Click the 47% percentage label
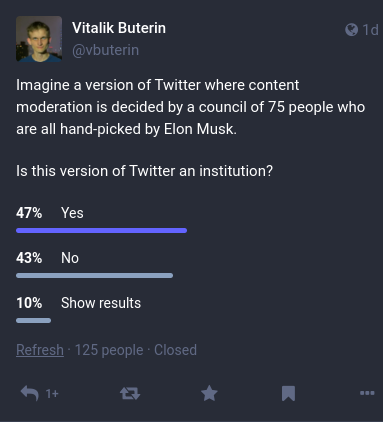 click(x=29, y=213)
